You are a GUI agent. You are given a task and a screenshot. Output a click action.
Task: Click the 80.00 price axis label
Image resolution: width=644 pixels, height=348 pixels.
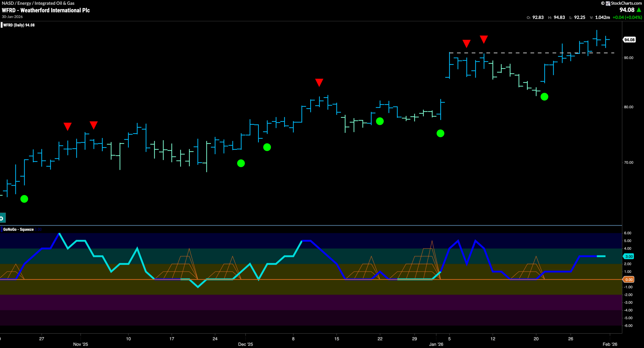click(629, 107)
